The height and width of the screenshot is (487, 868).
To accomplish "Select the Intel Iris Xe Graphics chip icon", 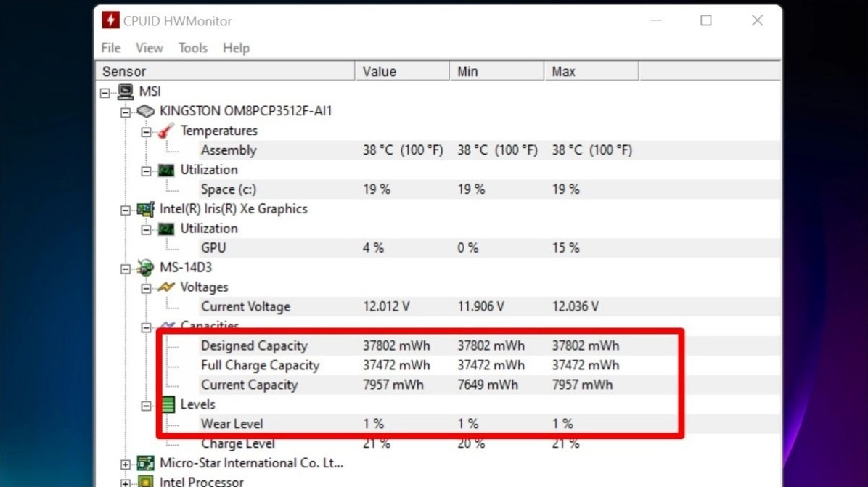I will (145, 208).
